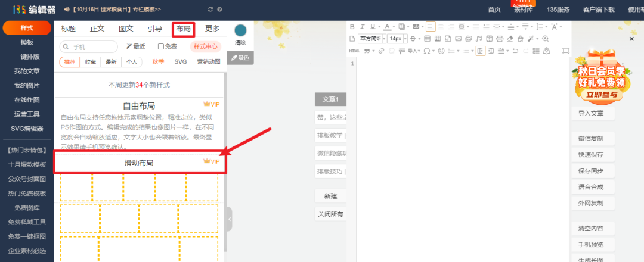Viewport: 644px width, 262px height.
Task: Click the teal color circle swatch
Action: 240,31
